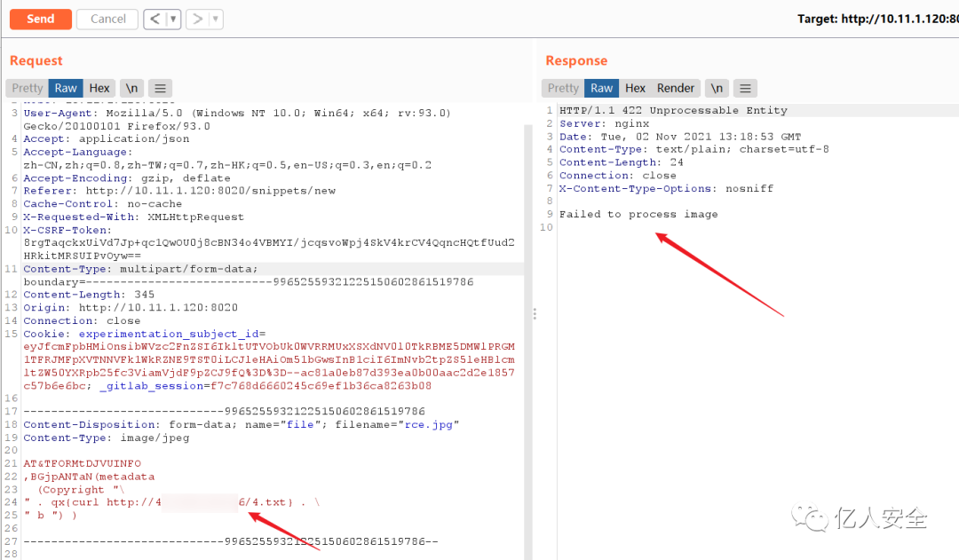This screenshot has height=560, width=959.
Task: Click the X-Content-Type-Options: nosniff line
Action: click(x=666, y=188)
